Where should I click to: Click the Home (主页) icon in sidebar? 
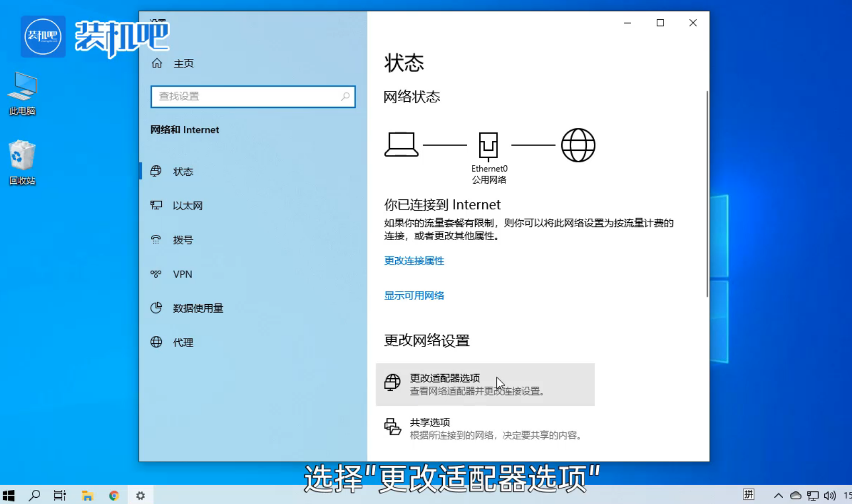[157, 63]
